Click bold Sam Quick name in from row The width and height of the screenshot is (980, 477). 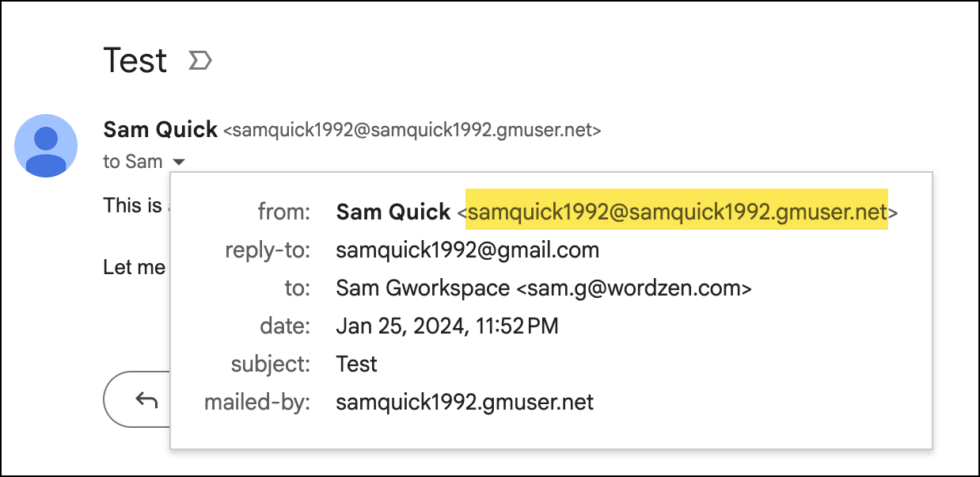click(x=393, y=212)
